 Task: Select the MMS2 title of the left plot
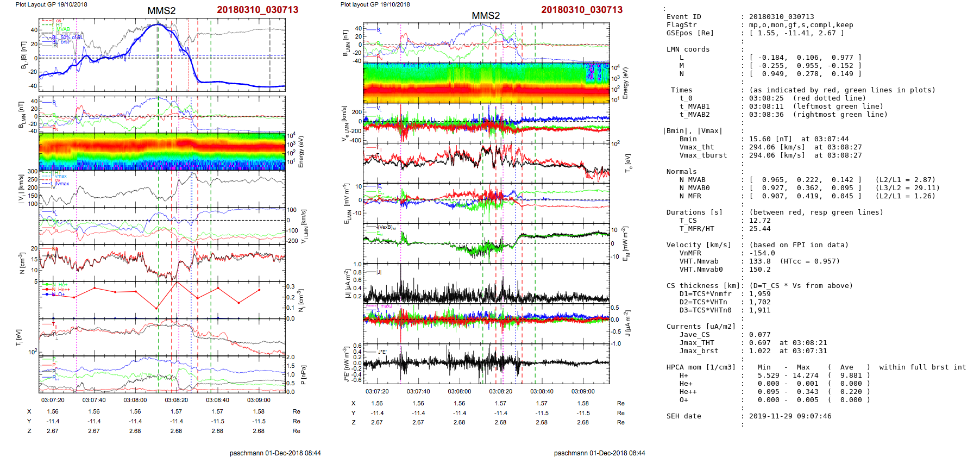point(161,11)
